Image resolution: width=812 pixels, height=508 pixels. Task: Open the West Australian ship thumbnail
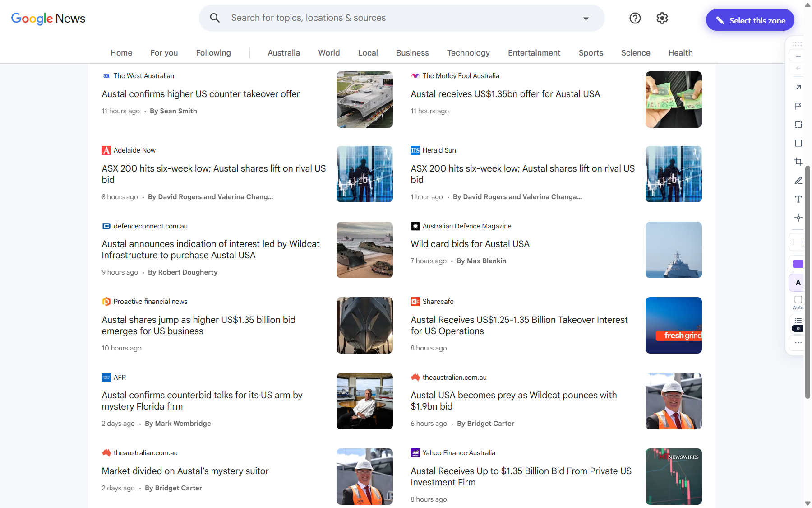tap(364, 99)
